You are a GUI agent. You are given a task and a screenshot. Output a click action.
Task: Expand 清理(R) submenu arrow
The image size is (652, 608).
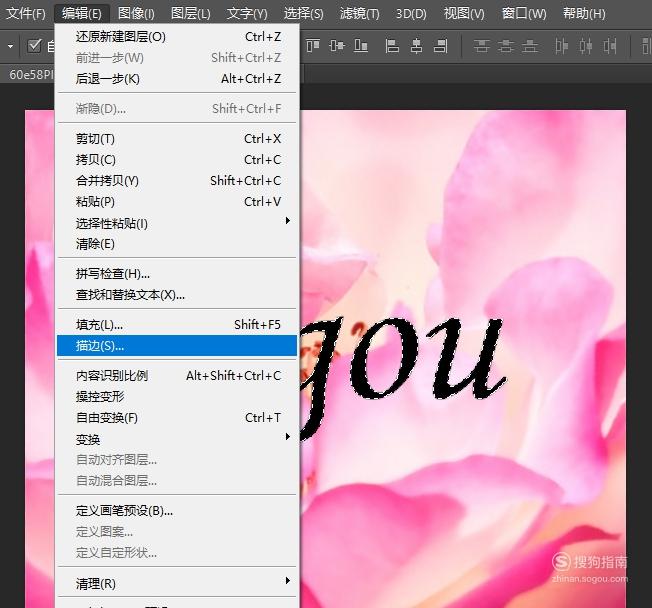pos(287,581)
